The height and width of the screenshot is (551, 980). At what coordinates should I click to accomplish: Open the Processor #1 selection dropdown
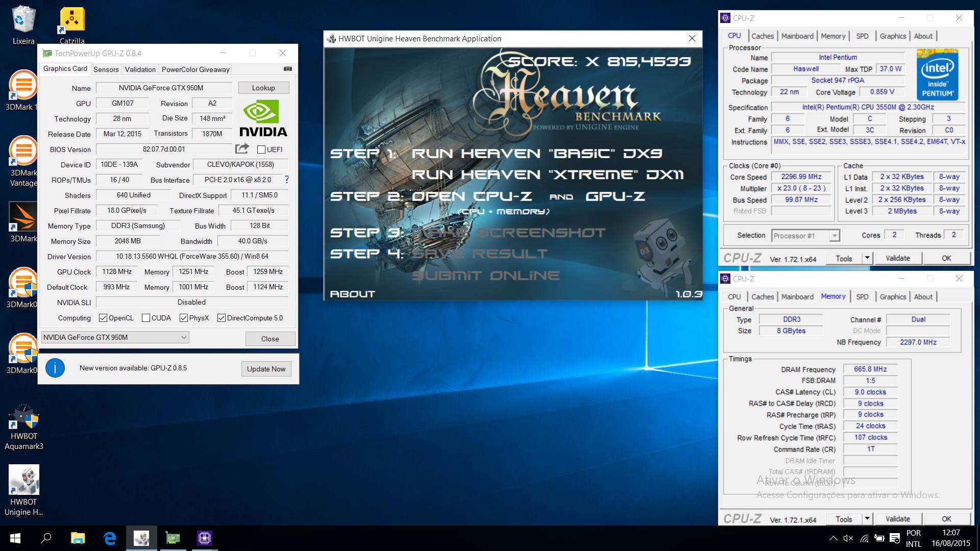coord(805,236)
